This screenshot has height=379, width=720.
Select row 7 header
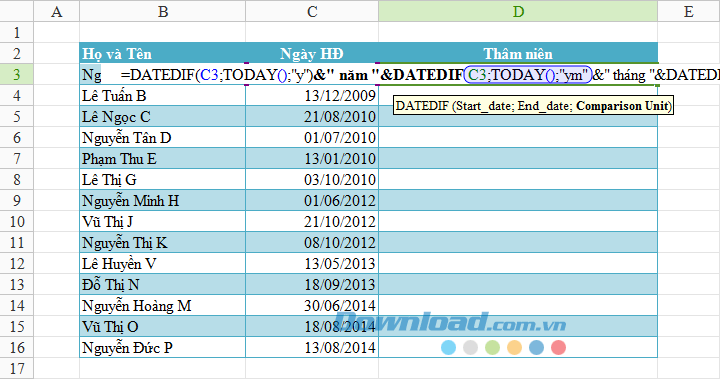click(17, 158)
